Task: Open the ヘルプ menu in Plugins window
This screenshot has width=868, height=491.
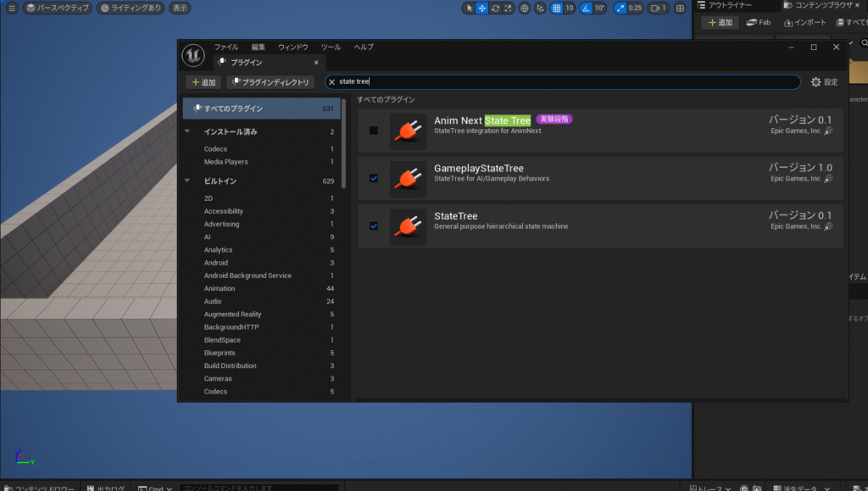Action: pyautogui.click(x=364, y=47)
